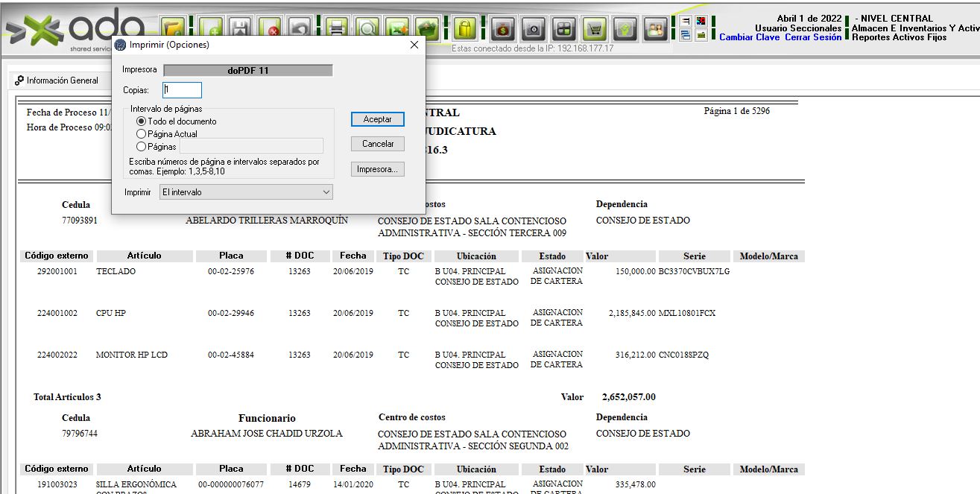Click the shopping cart toolbar icon
This screenshot has height=494, width=980.
pyautogui.click(x=595, y=28)
